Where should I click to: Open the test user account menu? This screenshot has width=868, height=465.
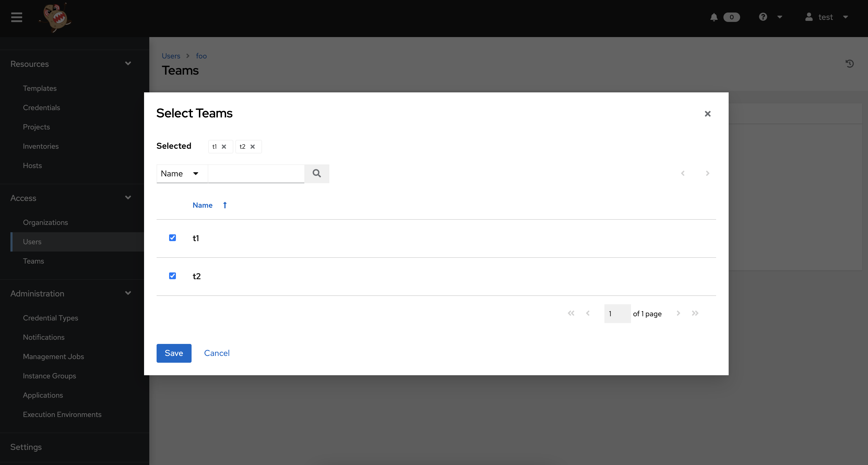click(826, 17)
